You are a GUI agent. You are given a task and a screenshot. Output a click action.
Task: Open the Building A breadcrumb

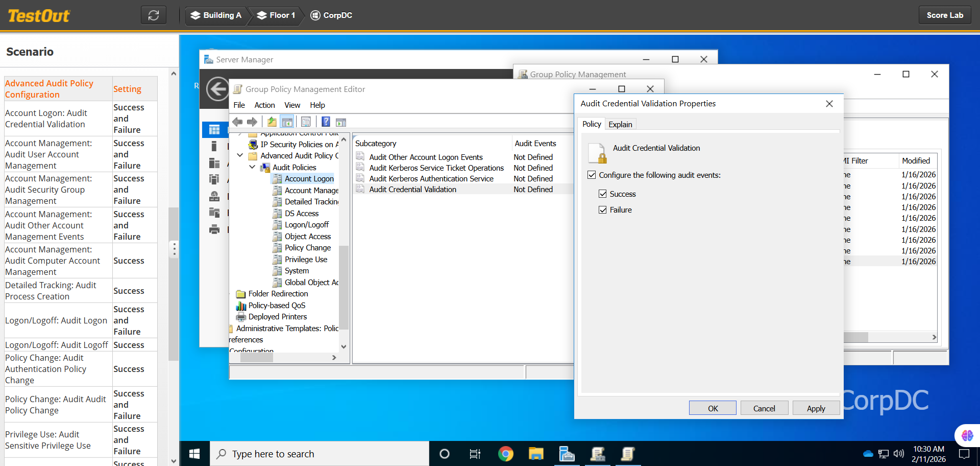tap(216, 15)
